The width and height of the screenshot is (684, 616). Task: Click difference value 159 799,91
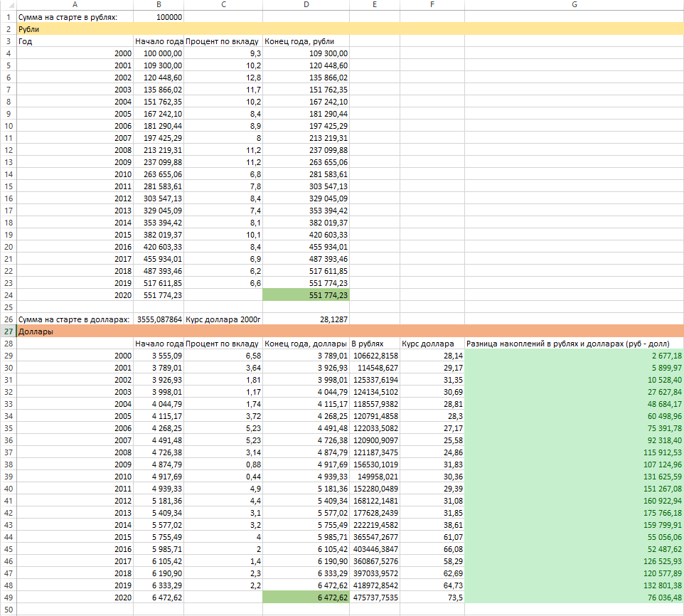click(x=574, y=525)
